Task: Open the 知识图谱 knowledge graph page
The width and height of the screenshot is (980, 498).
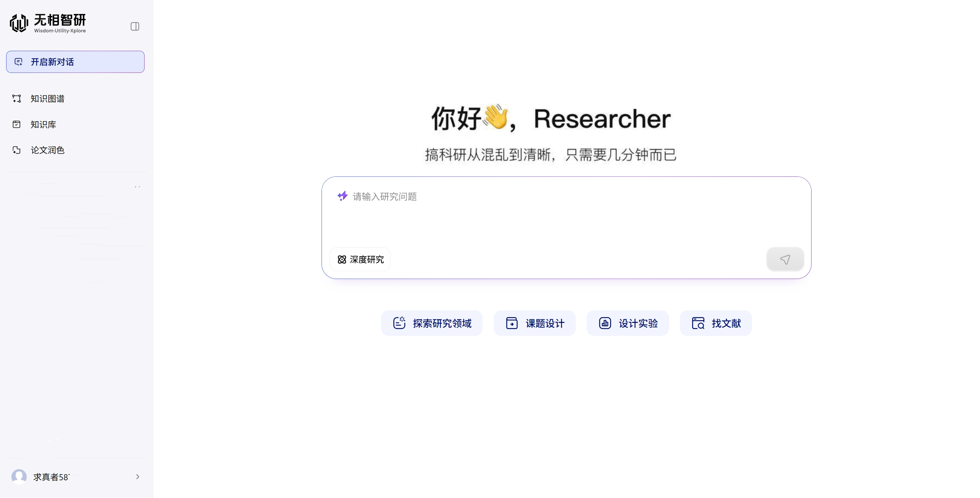Action: (47, 98)
